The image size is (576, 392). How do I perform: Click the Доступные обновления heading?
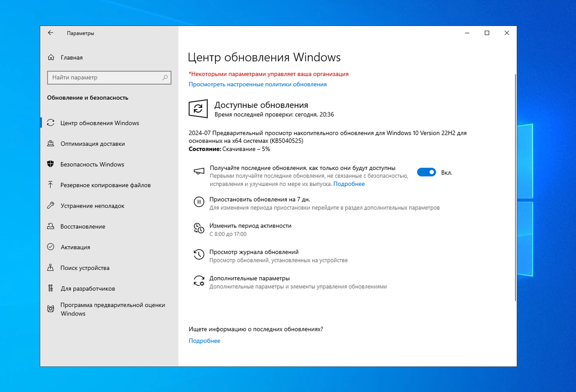tap(261, 105)
